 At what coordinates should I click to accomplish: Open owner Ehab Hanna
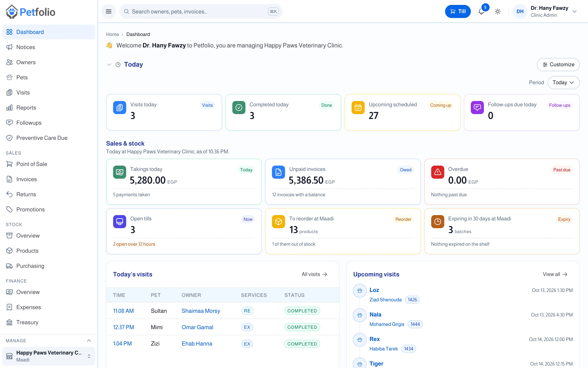pyautogui.click(x=197, y=343)
